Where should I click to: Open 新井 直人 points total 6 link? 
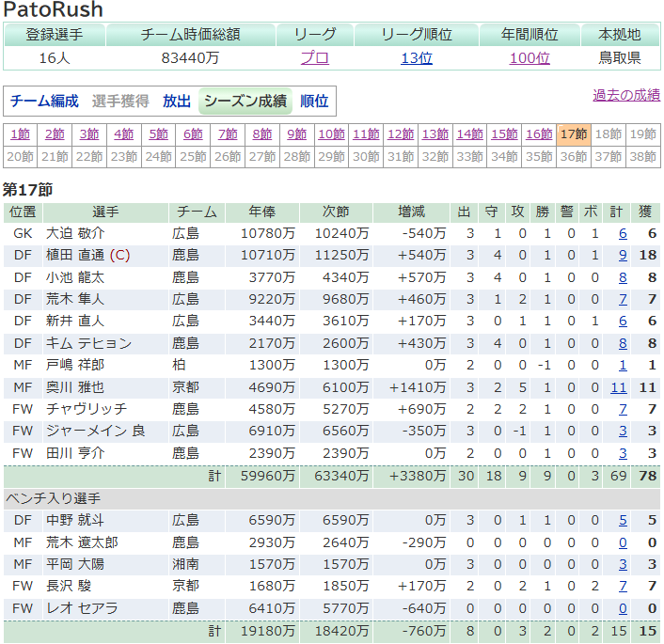click(623, 321)
